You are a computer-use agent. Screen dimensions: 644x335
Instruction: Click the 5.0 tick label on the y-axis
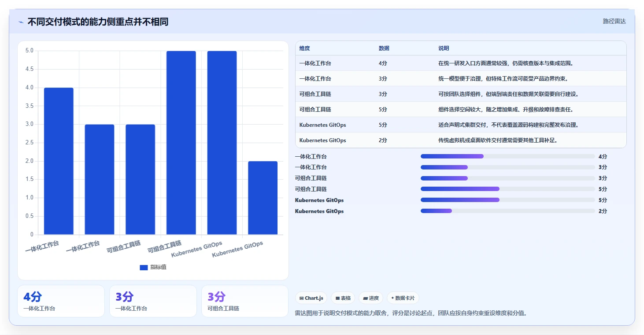click(30, 51)
